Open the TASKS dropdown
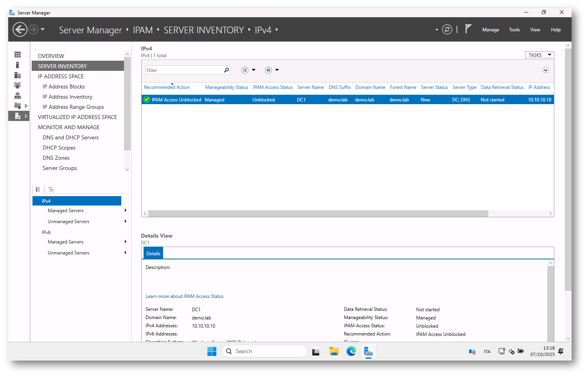 click(539, 55)
